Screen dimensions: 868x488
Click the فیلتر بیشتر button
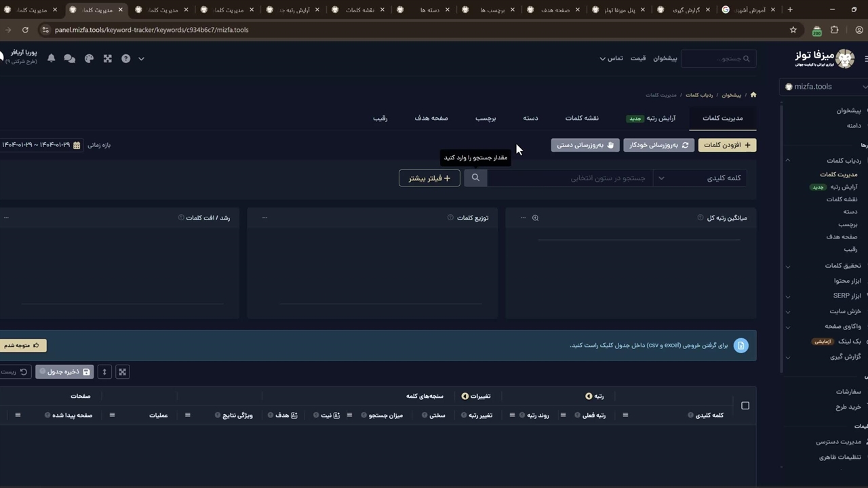429,178
